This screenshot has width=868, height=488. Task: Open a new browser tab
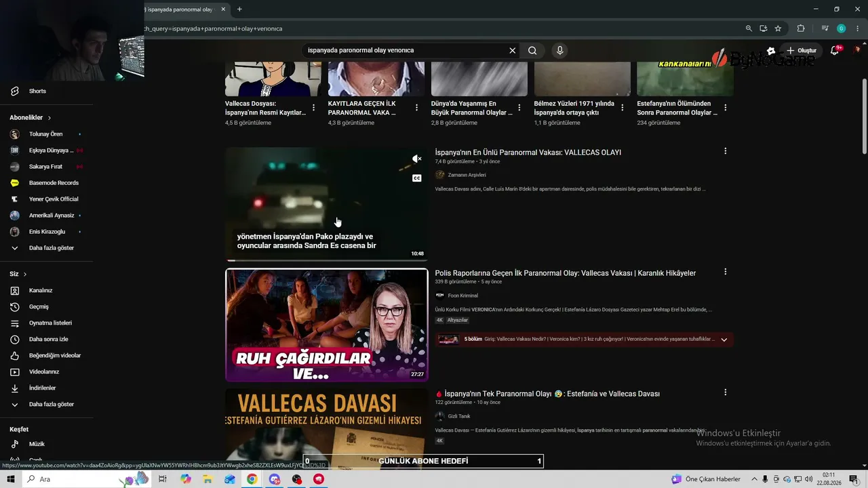239,9
